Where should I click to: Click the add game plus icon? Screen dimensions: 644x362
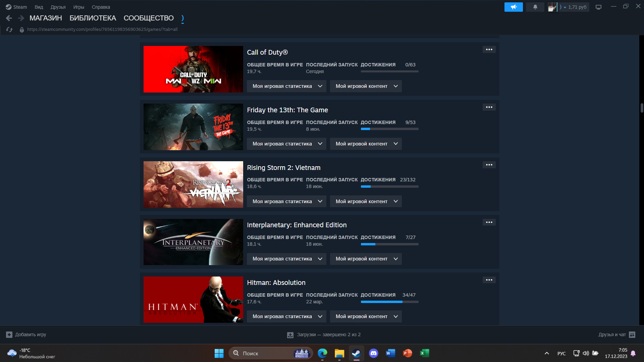pyautogui.click(x=9, y=335)
